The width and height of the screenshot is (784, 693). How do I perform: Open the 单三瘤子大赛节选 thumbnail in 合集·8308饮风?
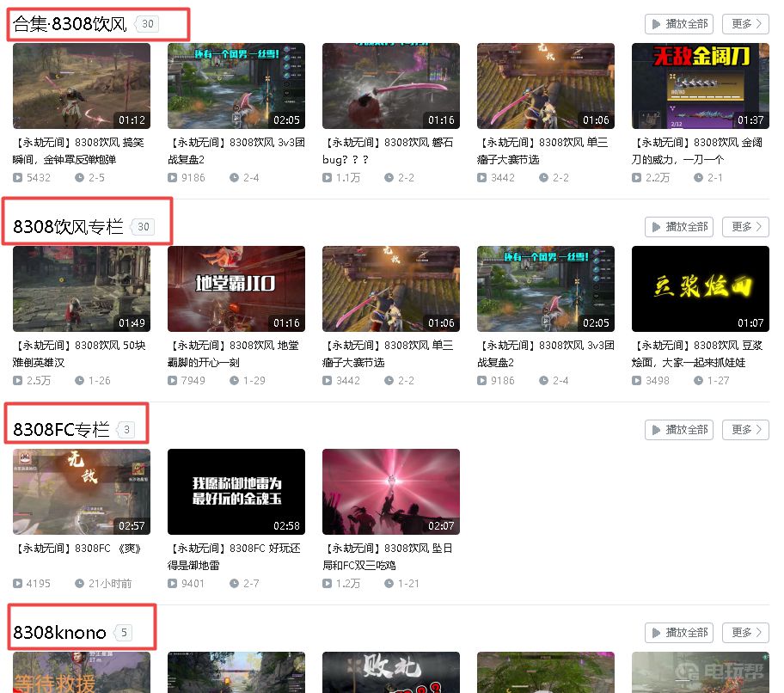point(546,86)
